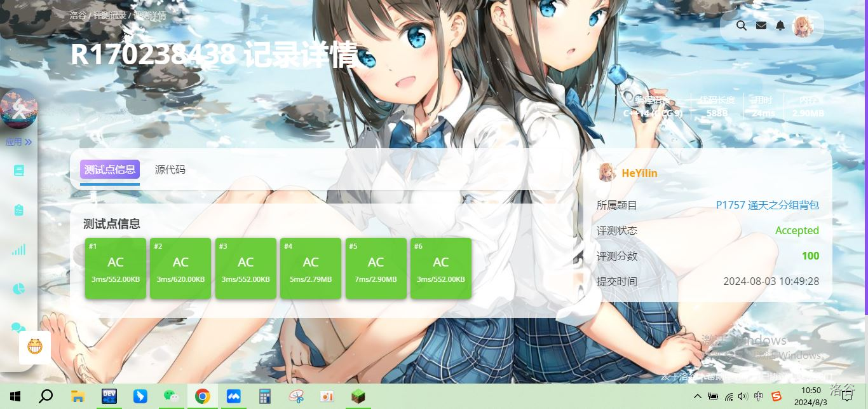Click test case #5 AC block
The width and height of the screenshot is (868, 409).
coord(376,268)
